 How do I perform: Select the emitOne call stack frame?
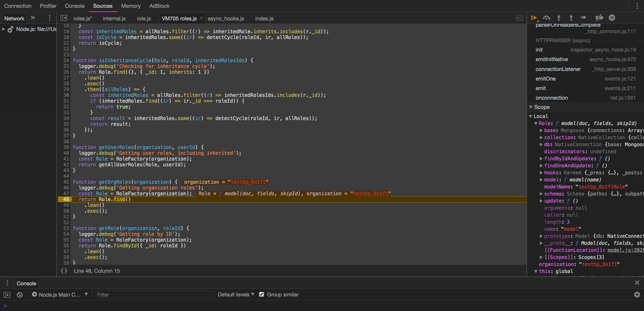click(585, 79)
